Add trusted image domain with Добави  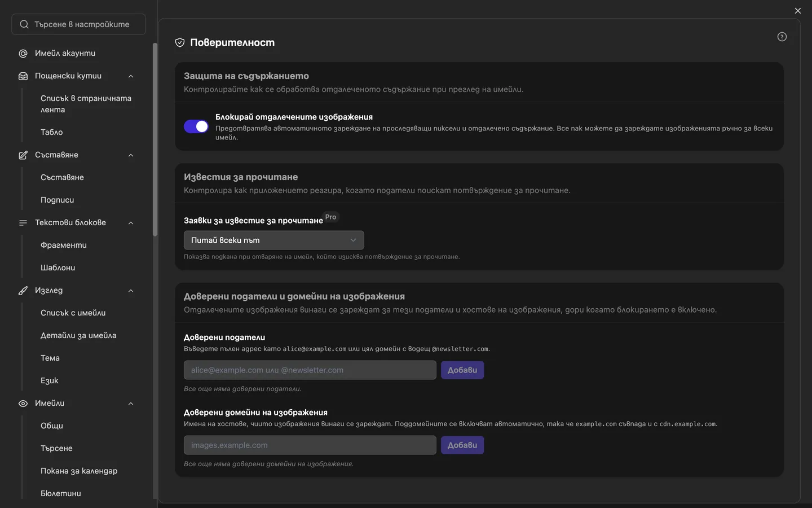(x=462, y=445)
